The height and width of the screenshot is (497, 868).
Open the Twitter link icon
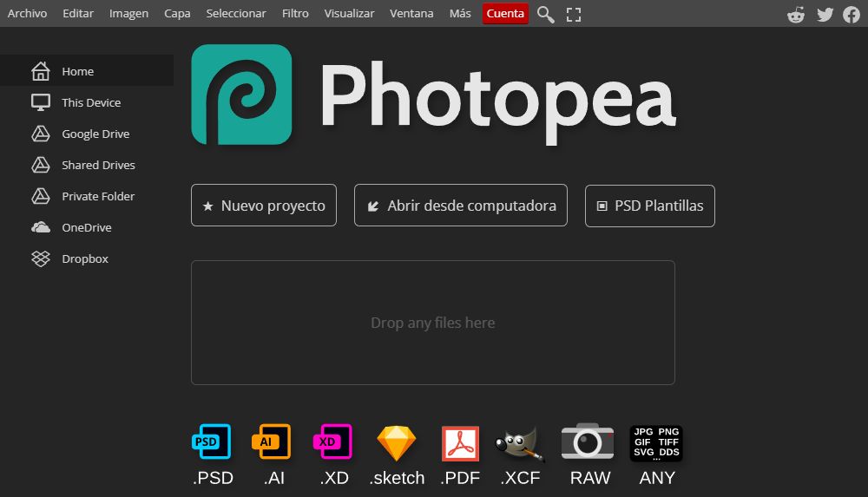[x=825, y=15]
